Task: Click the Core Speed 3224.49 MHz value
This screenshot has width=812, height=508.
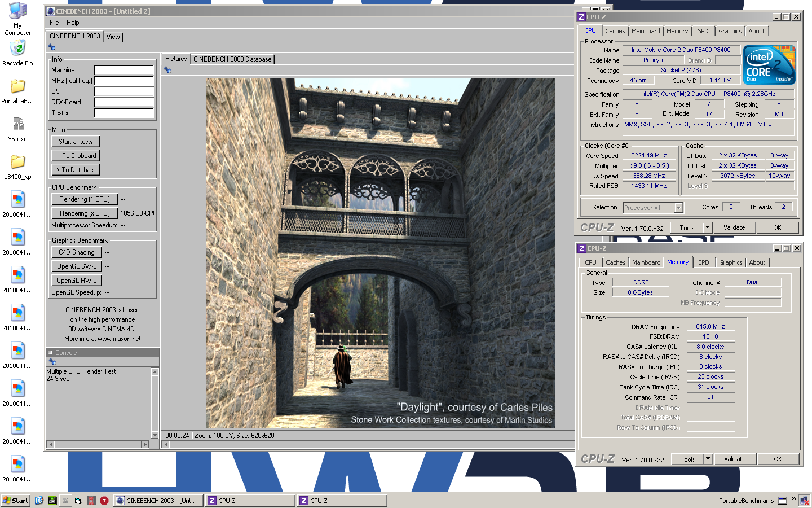Action: pos(649,156)
